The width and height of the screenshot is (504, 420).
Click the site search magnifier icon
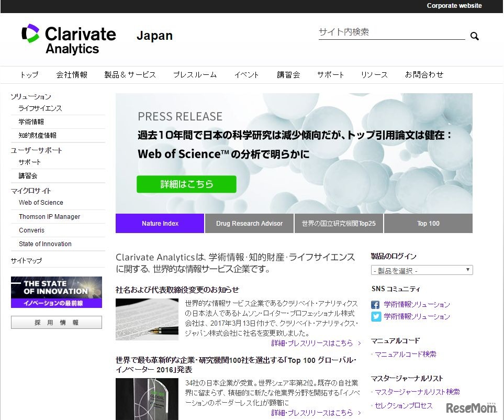pos(474,36)
